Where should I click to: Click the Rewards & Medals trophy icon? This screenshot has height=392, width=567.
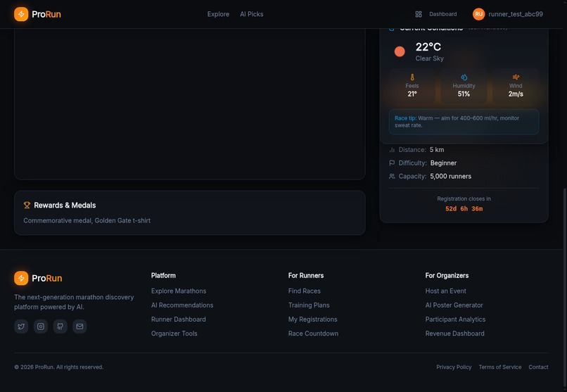[x=27, y=205]
